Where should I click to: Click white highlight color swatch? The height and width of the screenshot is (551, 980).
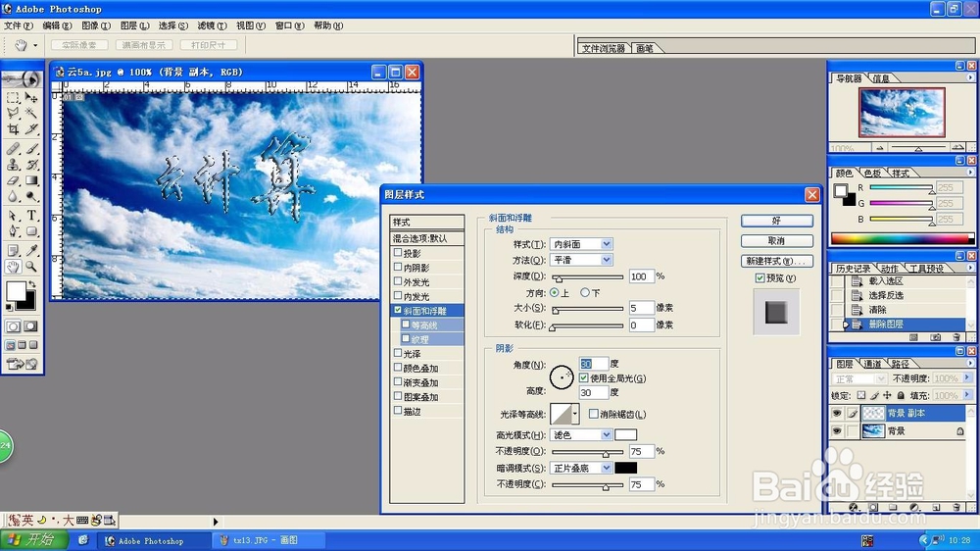click(625, 434)
